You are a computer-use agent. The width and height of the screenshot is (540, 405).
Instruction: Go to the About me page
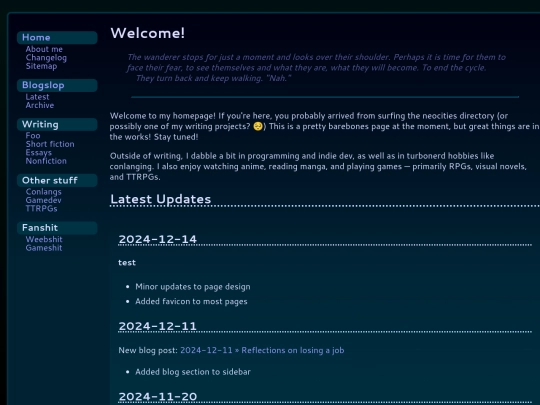pos(44,49)
